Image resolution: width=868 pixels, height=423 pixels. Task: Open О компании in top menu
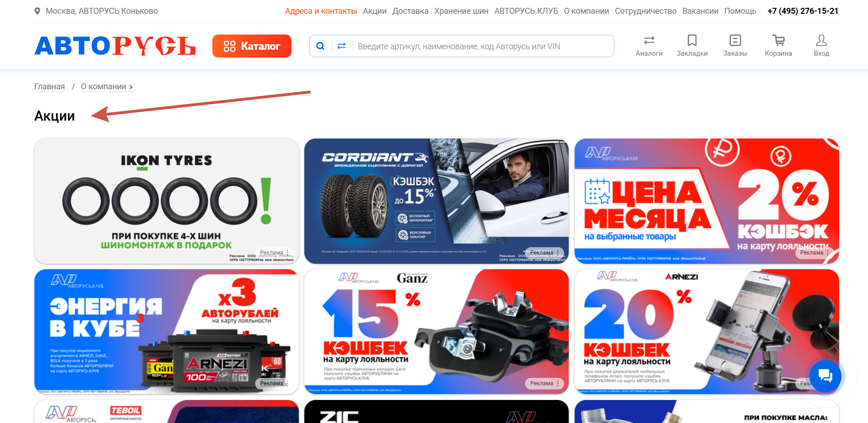click(x=587, y=11)
